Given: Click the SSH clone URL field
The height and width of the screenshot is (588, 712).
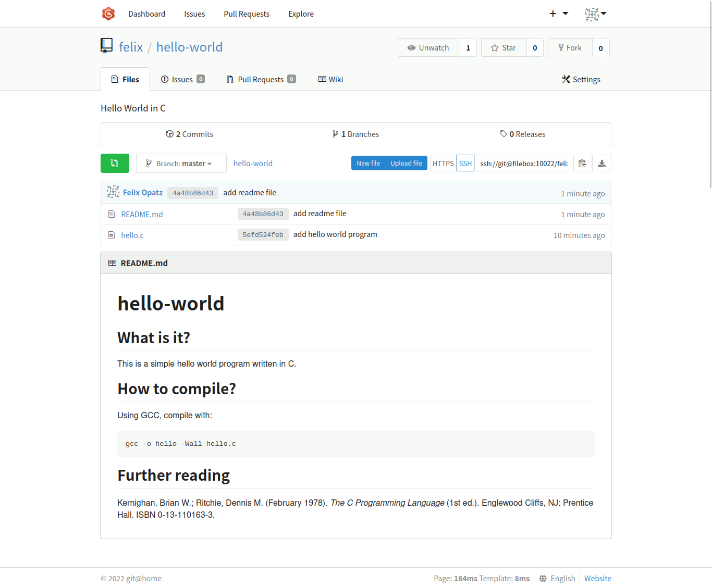Looking at the screenshot, I should (523, 164).
